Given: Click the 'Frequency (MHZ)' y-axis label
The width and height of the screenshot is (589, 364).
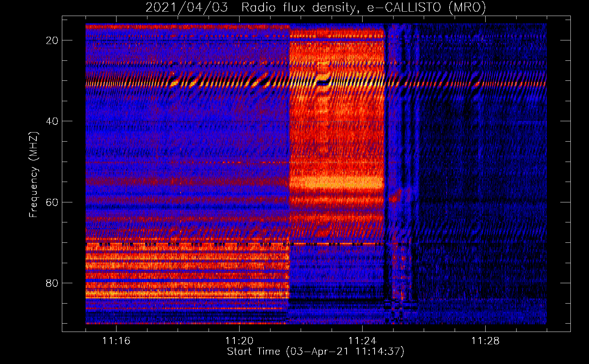Looking at the screenshot, I should 33,174.
